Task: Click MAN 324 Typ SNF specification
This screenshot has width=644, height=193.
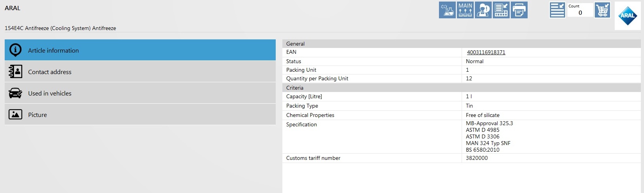Action: coord(488,143)
